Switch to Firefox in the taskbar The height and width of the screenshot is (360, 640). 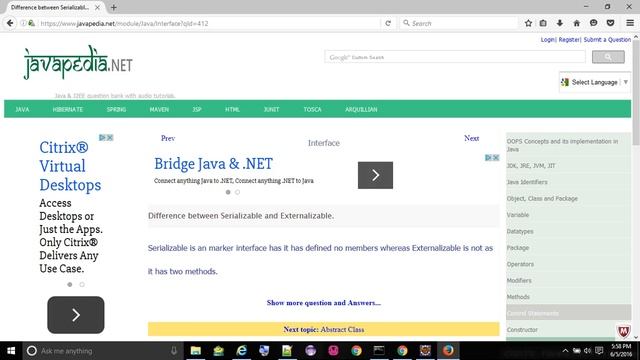pos(448,351)
